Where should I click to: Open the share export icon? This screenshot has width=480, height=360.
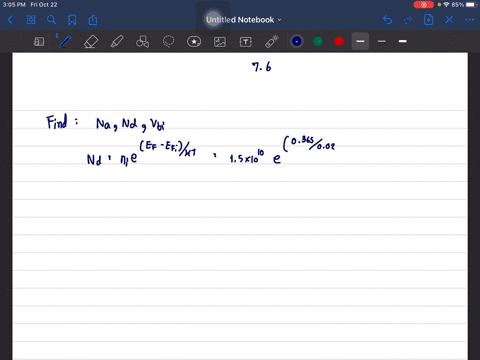point(93,20)
